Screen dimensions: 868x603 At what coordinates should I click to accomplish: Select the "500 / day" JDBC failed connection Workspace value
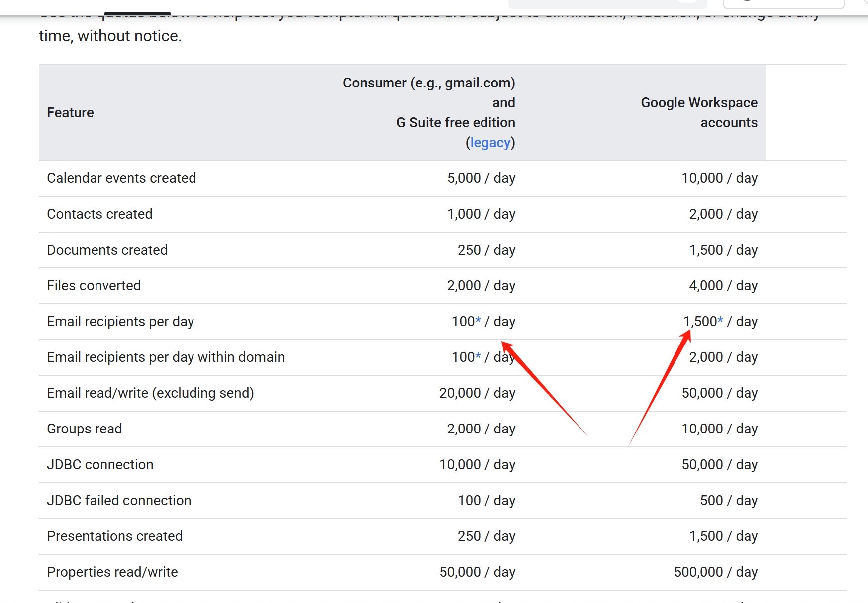point(729,501)
